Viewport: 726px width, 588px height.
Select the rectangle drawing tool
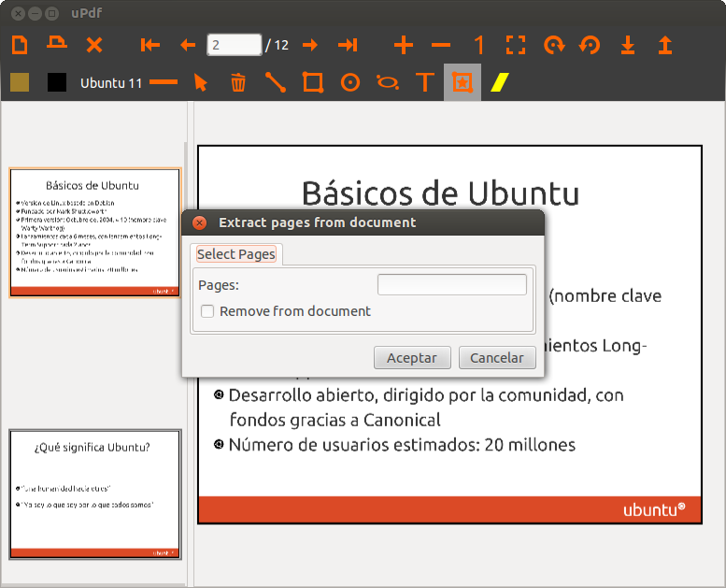coord(313,82)
